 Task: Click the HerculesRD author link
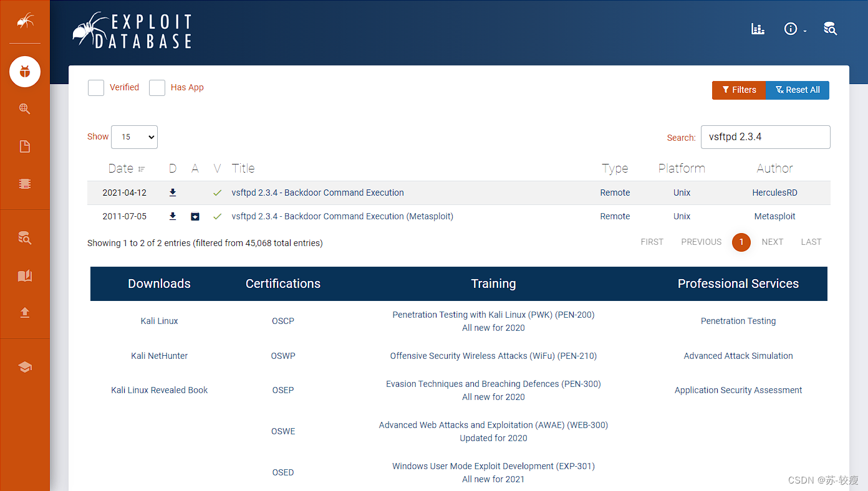coord(774,193)
